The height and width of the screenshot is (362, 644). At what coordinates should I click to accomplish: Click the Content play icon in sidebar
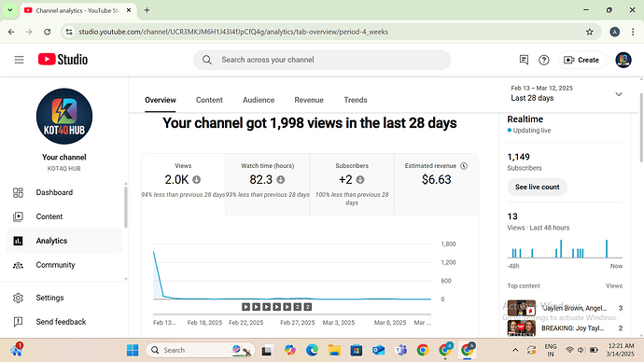pos(18,216)
